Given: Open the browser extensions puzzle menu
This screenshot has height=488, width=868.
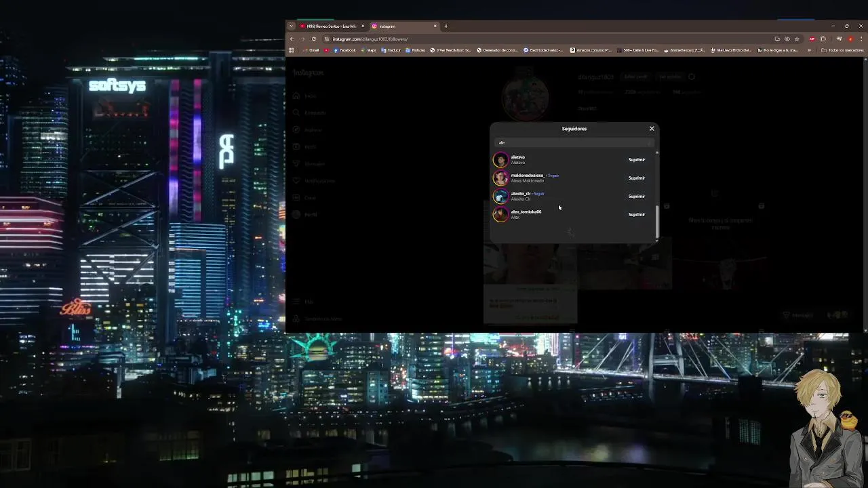Looking at the screenshot, I should (x=823, y=39).
